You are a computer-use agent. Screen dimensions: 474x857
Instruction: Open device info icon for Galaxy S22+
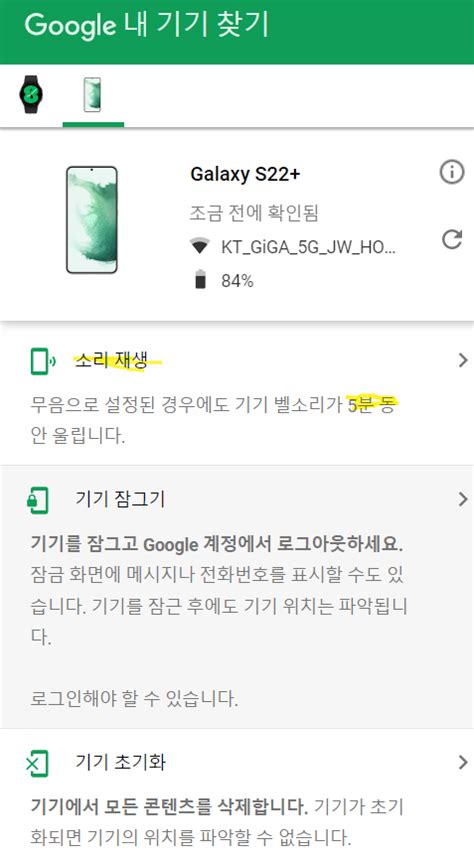click(x=452, y=173)
